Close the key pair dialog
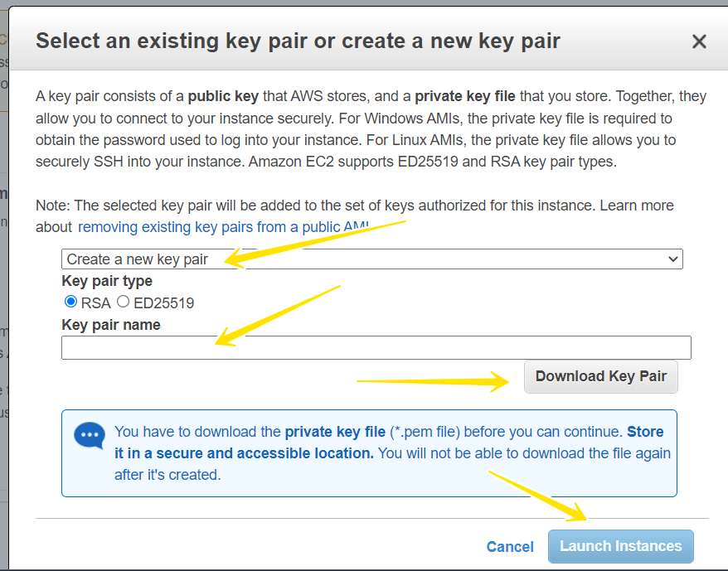This screenshot has width=728, height=571. coord(699,41)
